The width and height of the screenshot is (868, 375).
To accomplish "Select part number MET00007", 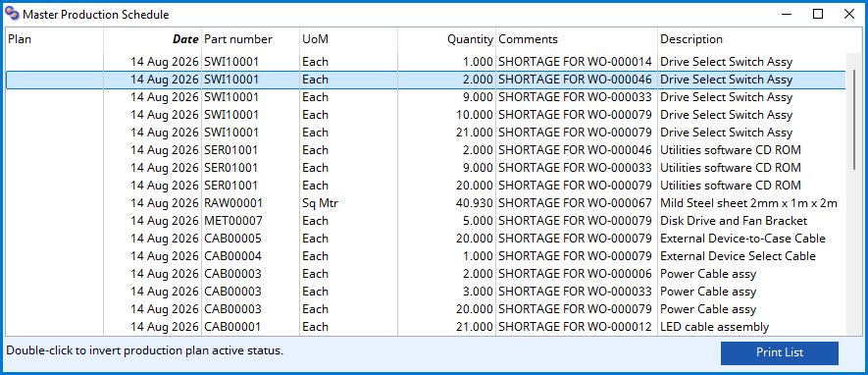I will pyautogui.click(x=233, y=221).
